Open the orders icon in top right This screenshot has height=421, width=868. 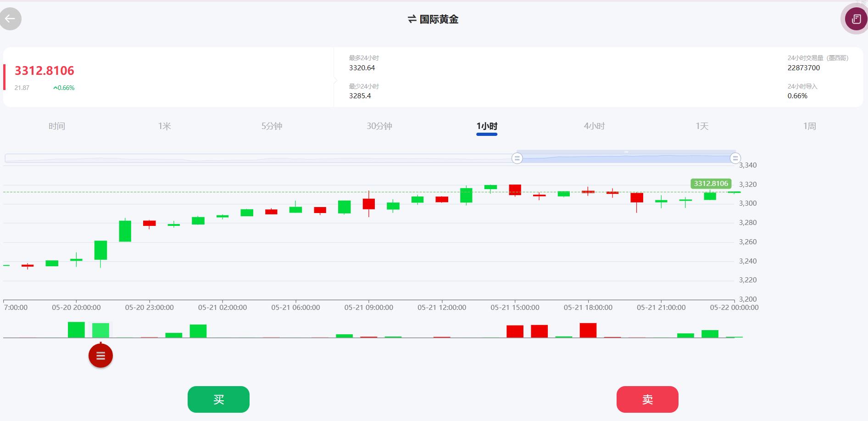(856, 19)
